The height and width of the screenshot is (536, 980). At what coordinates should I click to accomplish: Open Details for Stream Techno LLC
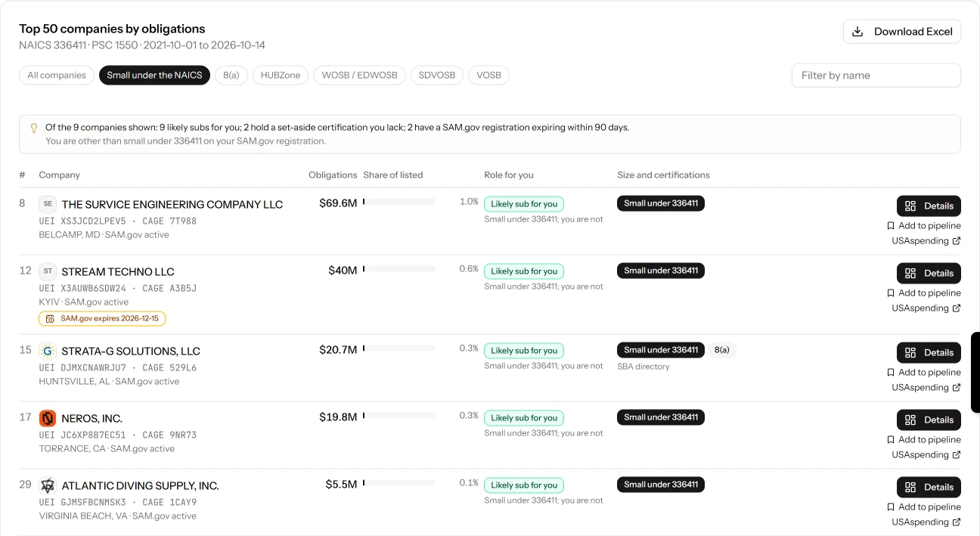(x=929, y=273)
